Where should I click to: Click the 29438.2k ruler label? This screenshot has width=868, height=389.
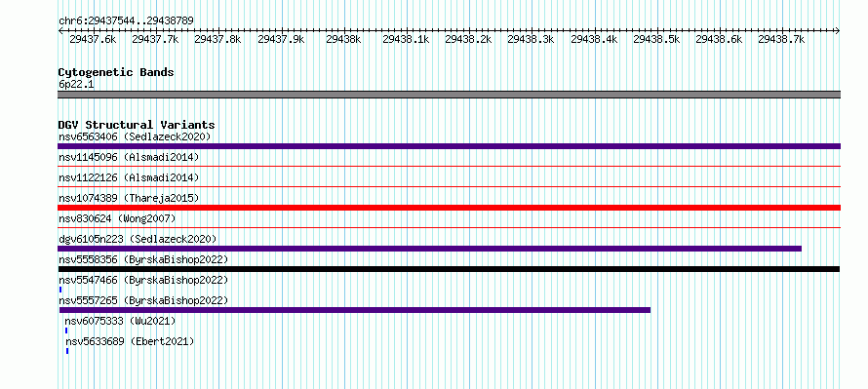(x=468, y=39)
